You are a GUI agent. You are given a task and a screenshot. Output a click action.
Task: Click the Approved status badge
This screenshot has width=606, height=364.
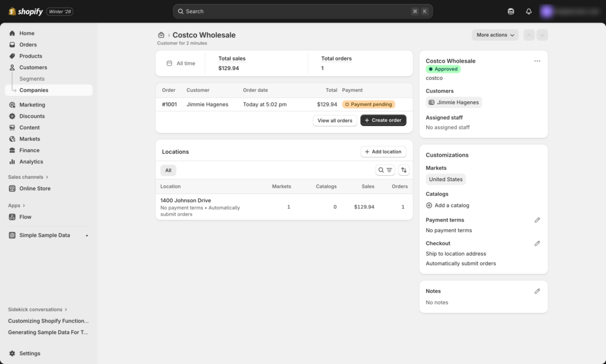(443, 69)
